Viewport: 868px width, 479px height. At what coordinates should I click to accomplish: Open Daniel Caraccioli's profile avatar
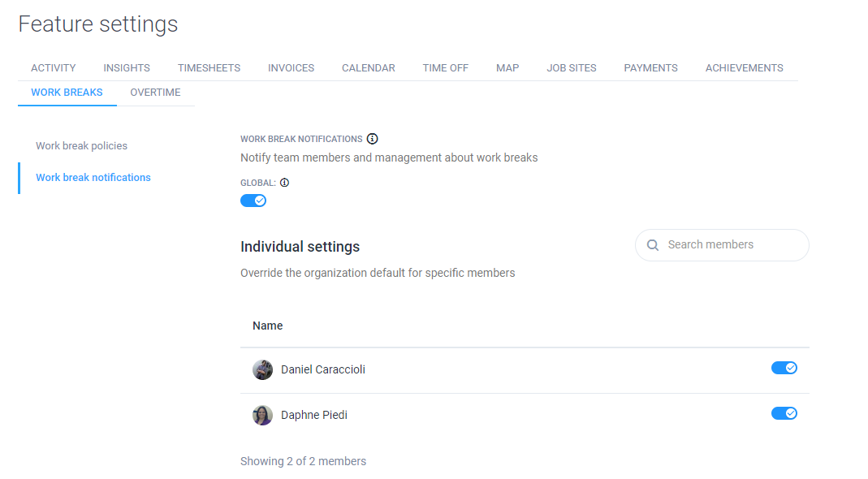click(262, 369)
